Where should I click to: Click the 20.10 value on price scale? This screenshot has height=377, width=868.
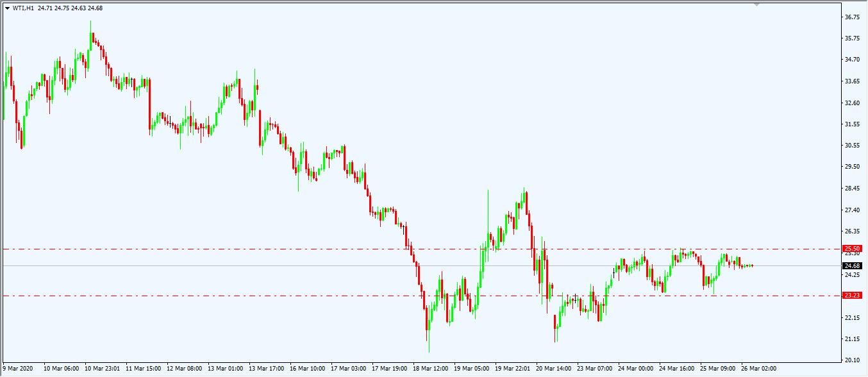[x=852, y=360]
